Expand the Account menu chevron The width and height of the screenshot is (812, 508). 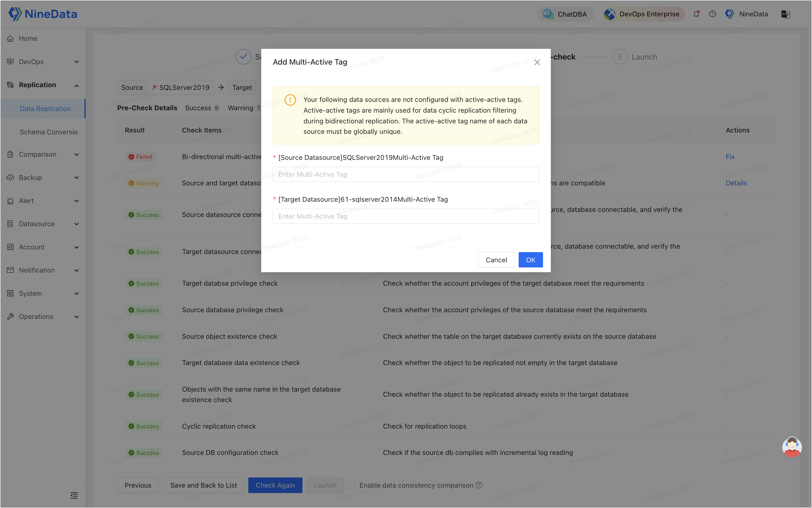[77, 247]
